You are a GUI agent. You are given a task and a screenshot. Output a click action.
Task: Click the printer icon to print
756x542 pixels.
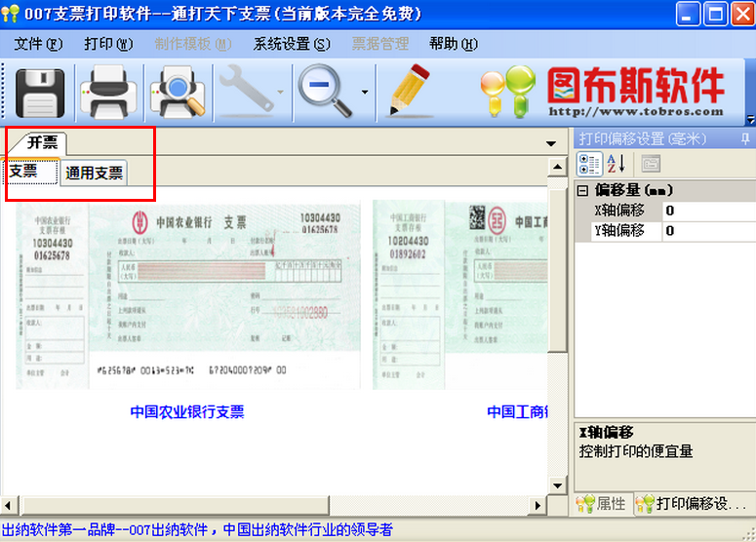[108, 93]
